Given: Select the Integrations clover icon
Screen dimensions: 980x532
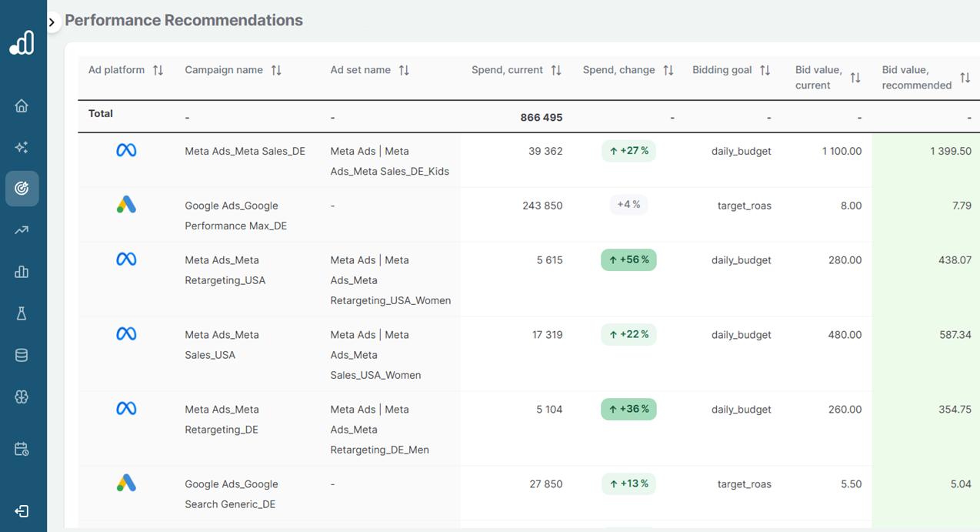Looking at the screenshot, I should (x=22, y=396).
